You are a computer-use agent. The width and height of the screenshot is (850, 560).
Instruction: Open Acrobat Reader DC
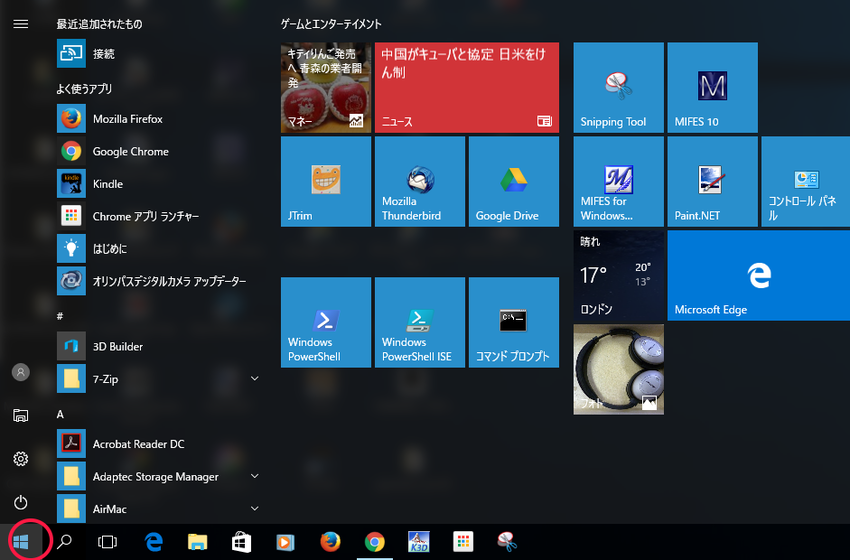coord(157,444)
